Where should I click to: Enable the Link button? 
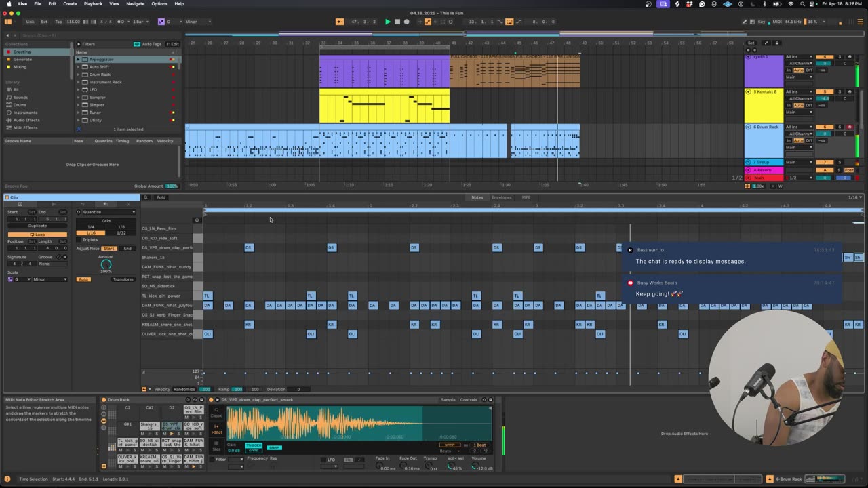30,22
